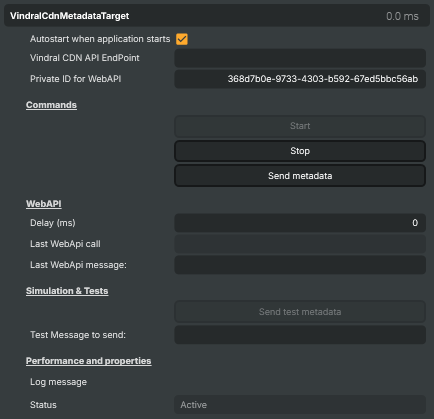This screenshot has height=419, width=434.
Task: Click the Performance and properties heading
Action: [89, 361]
